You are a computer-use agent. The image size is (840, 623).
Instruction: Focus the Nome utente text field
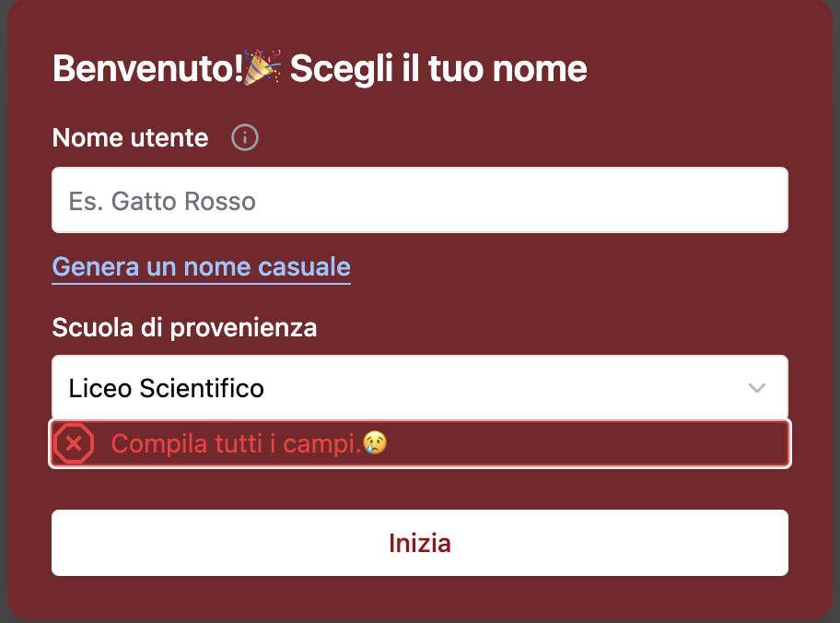coord(419,200)
